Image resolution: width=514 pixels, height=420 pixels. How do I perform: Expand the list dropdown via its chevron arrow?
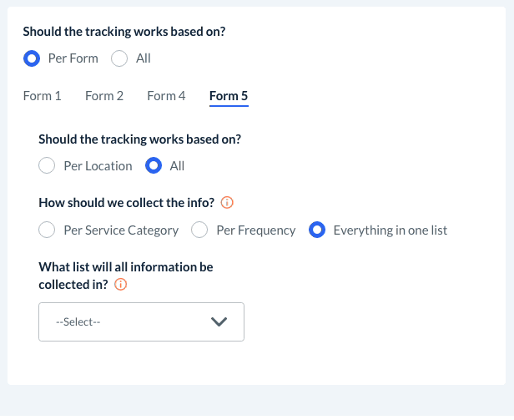(x=219, y=321)
